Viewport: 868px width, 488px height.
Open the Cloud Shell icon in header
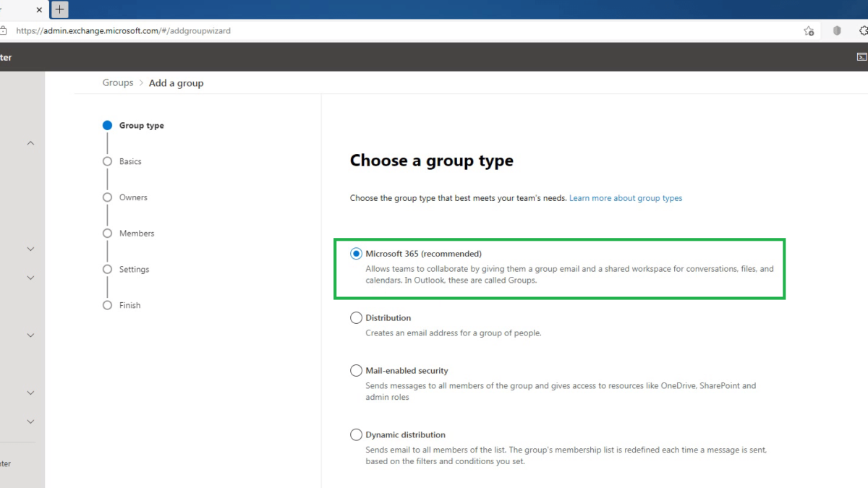pyautogui.click(x=861, y=57)
